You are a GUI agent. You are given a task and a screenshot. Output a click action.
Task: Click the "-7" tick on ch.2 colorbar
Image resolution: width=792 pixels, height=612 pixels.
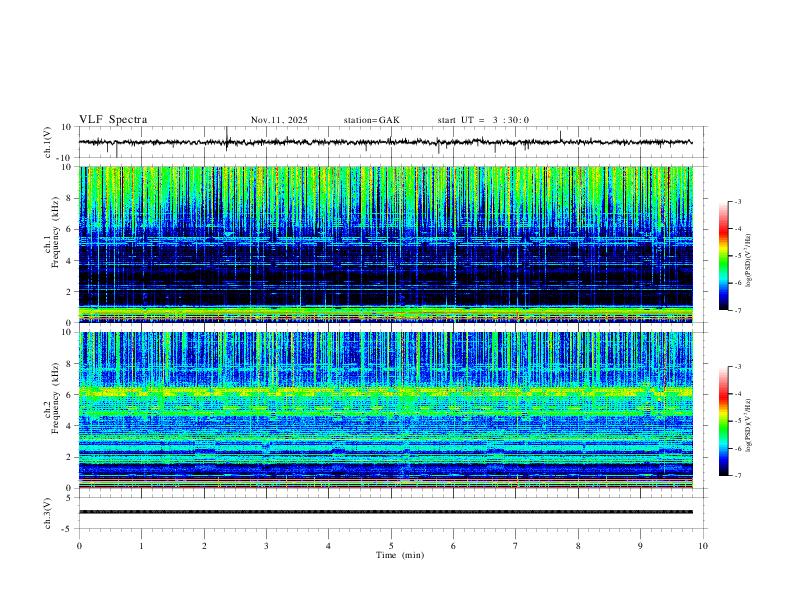[738, 476]
